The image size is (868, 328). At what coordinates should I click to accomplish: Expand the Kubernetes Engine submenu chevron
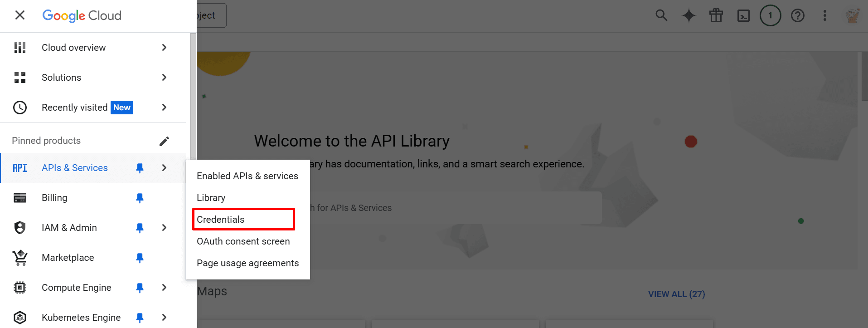pos(164,318)
